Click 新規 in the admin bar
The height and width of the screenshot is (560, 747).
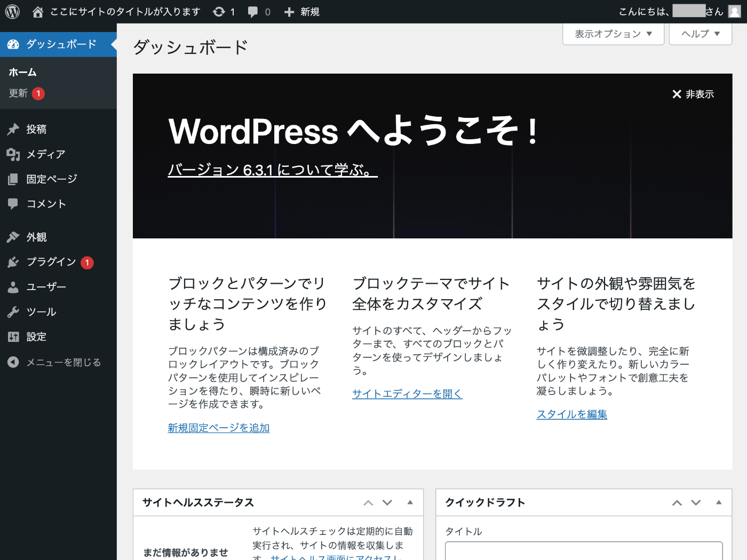pyautogui.click(x=309, y=12)
